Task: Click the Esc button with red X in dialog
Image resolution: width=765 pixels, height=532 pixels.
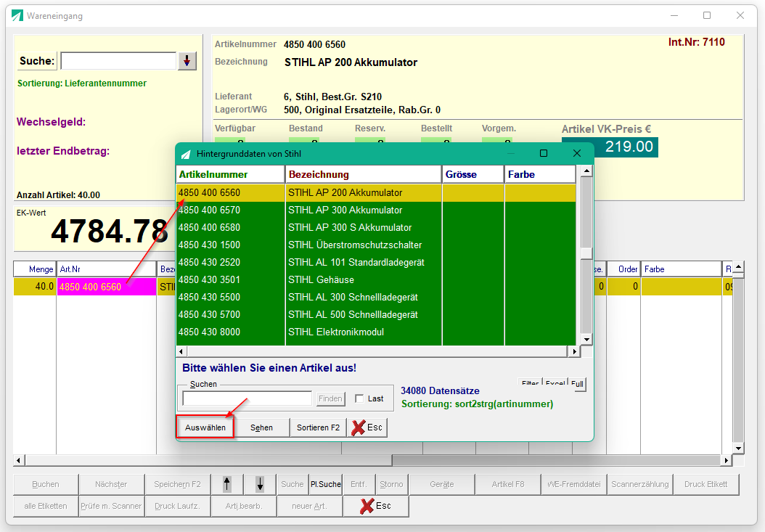Action: click(367, 427)
